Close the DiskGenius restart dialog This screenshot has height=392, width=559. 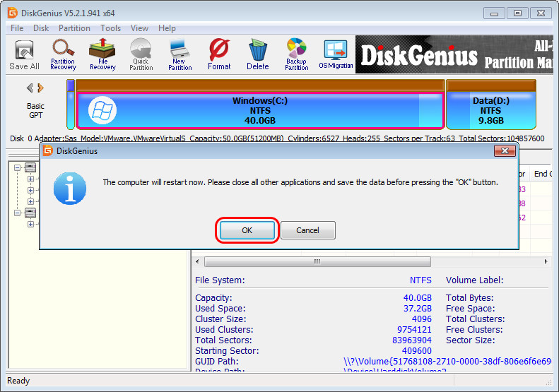(505, 150)
